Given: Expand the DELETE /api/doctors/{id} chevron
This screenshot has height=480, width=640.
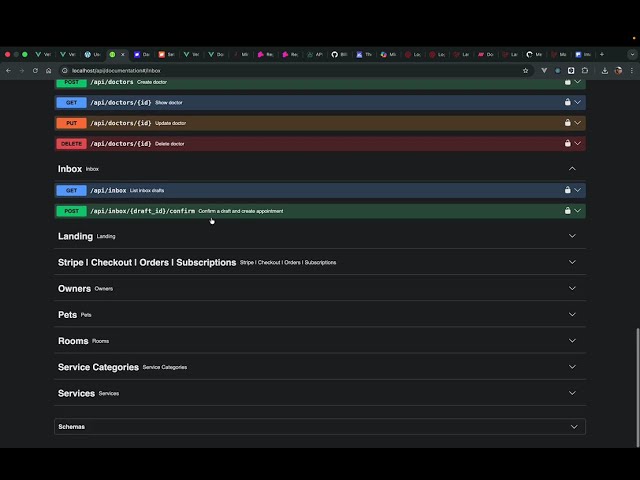Looking at the screenshot, I should click(578, 143).
